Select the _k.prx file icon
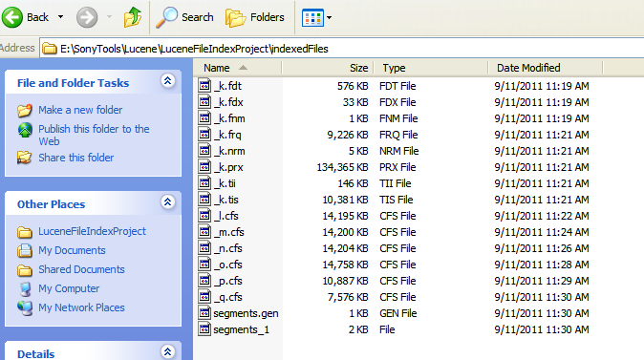The height and width of the screenshot is (360, 644). tap(204, 167)
